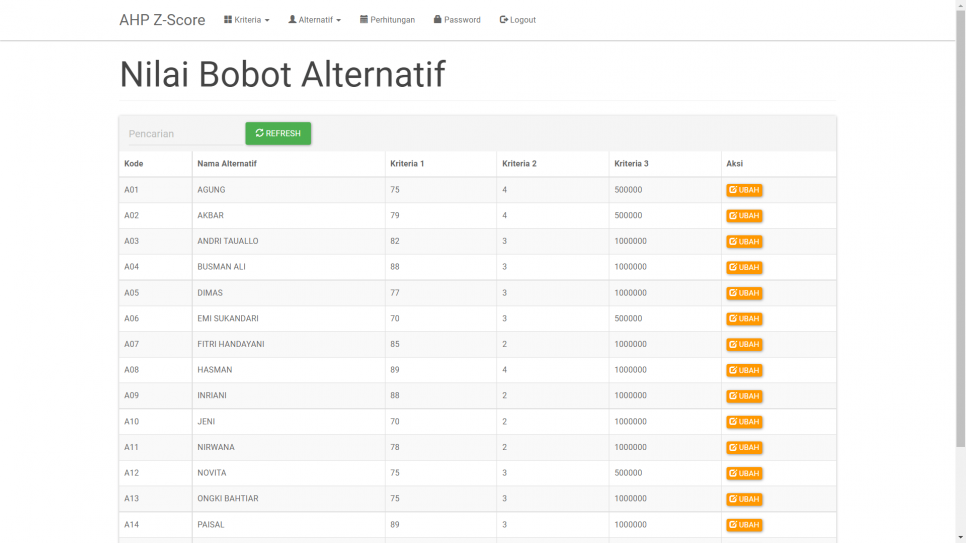
Task: Click UBAH for AKBAR row
Action: pos(744,216)
